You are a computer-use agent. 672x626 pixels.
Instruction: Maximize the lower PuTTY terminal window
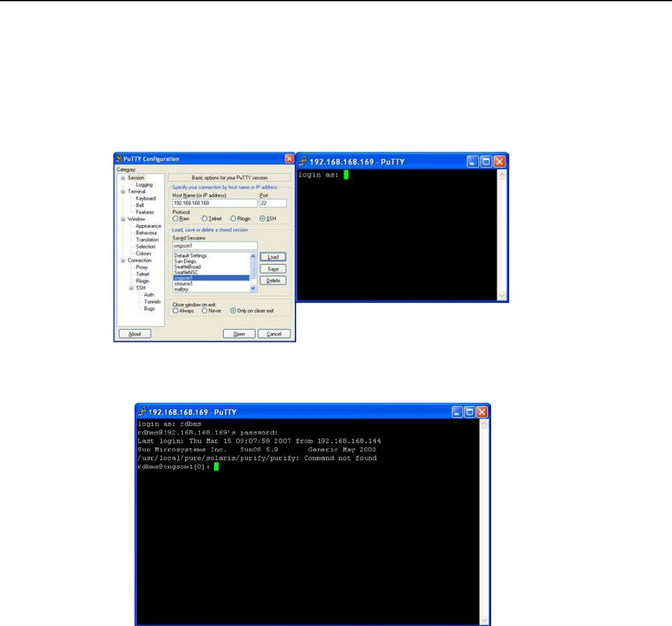point(469,412)
